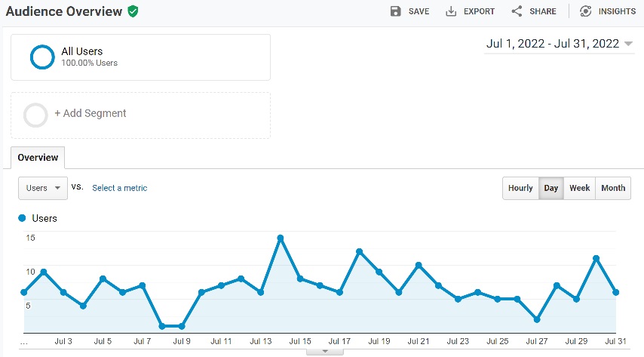Select the Overview tab
The height and width of the screenshot is (357, 644).
[x=38, y=158]
